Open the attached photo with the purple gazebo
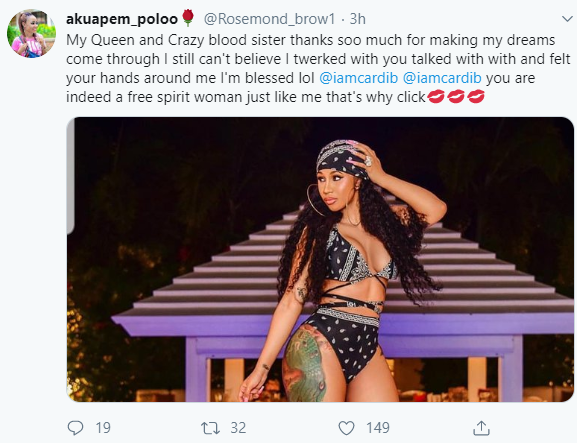 (320, 259)
